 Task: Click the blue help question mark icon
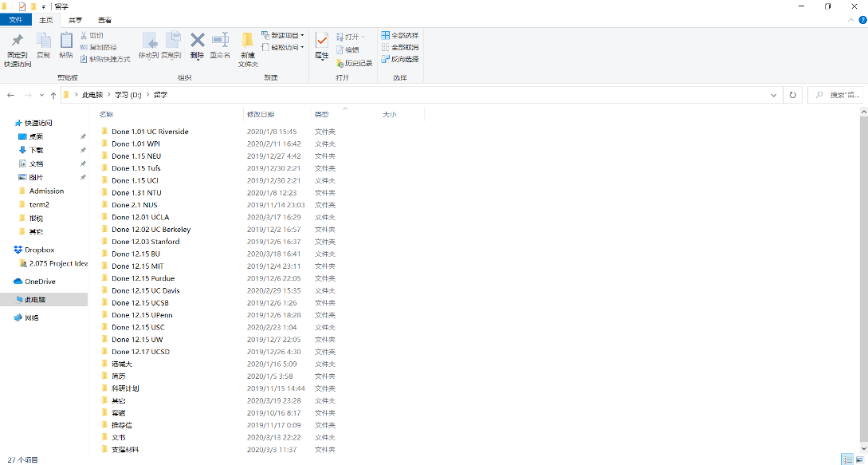coord(861,19)
